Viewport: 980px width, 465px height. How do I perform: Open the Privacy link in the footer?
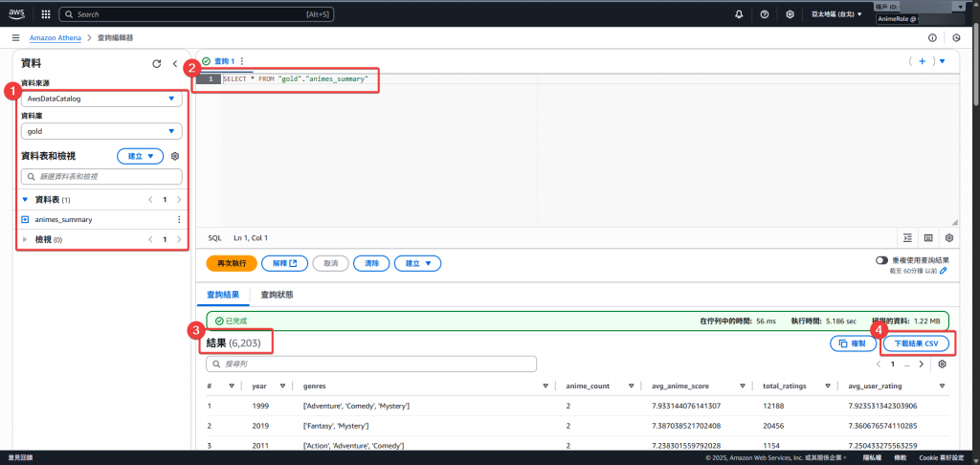click(x=872, y=458)
